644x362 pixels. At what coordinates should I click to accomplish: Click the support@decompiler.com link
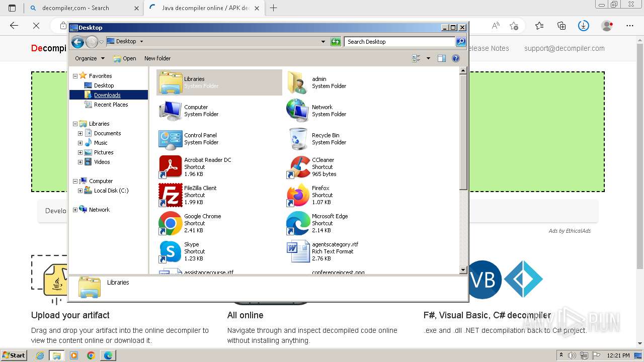click(565, 48)
